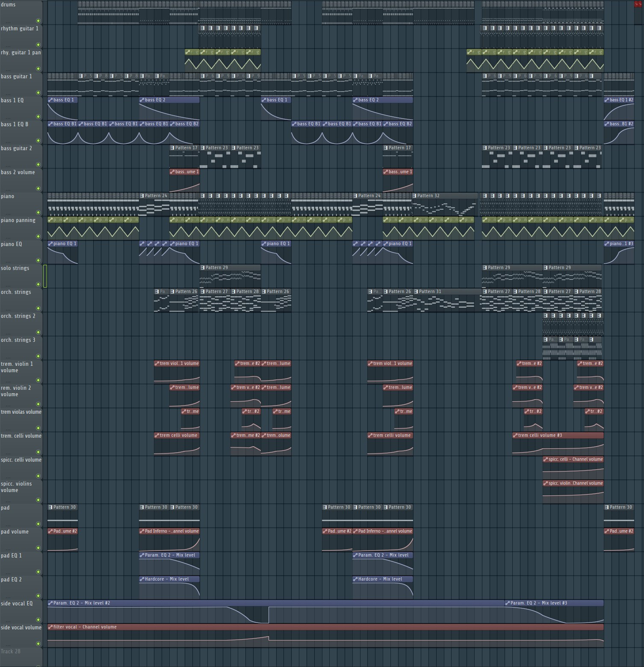Toggle mute LED for orch. strings 2
The image size is (644, 667).
pyautogui.click(x=38, y=332)
